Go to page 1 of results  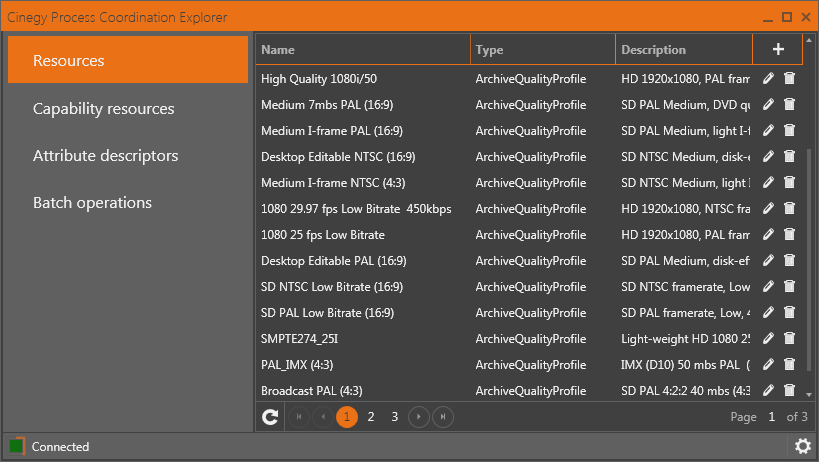point(347,417)
